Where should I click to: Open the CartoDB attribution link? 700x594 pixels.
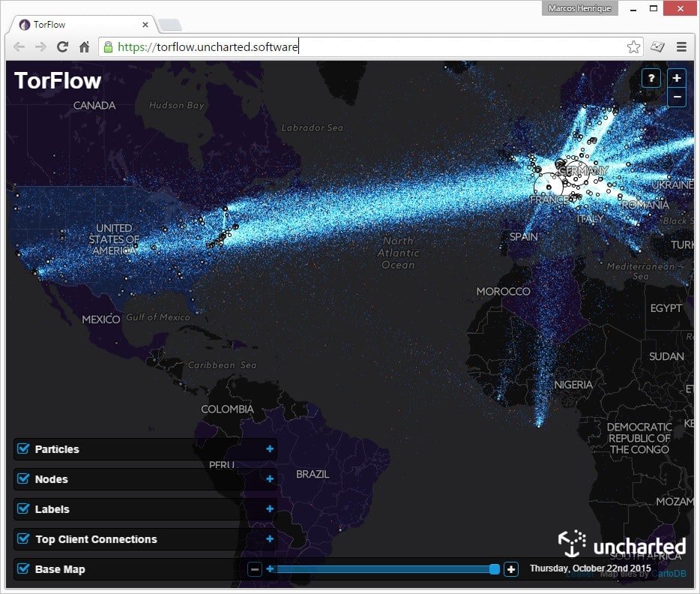(x=669, y=574)
